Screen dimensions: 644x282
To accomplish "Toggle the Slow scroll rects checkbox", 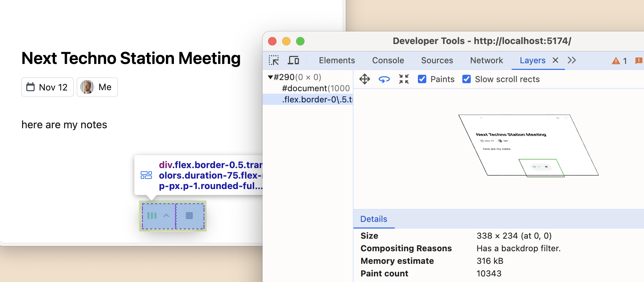I will click(467, 79).
